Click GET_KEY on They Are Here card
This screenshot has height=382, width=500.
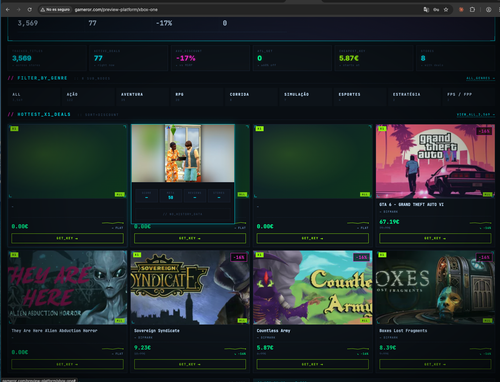[67, 364]
